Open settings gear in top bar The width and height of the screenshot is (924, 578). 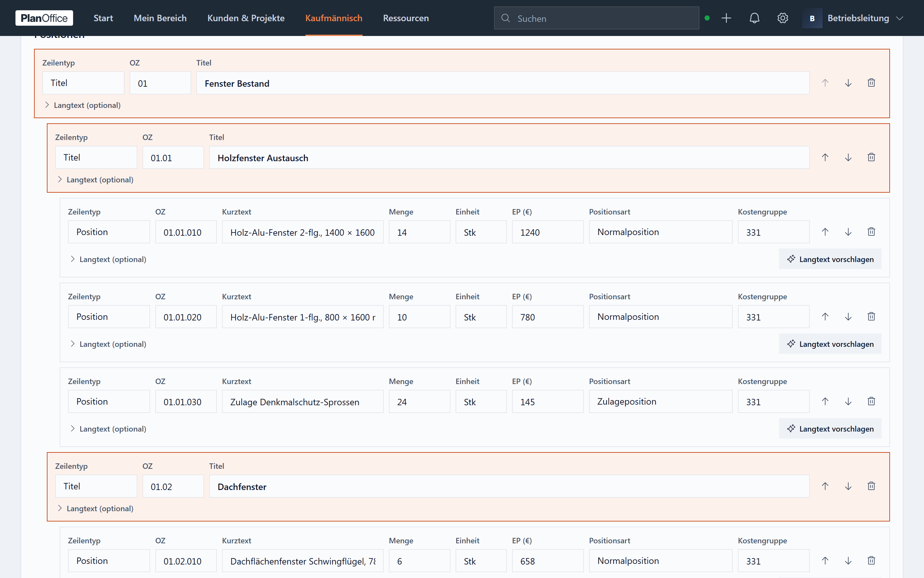(782, 18)
